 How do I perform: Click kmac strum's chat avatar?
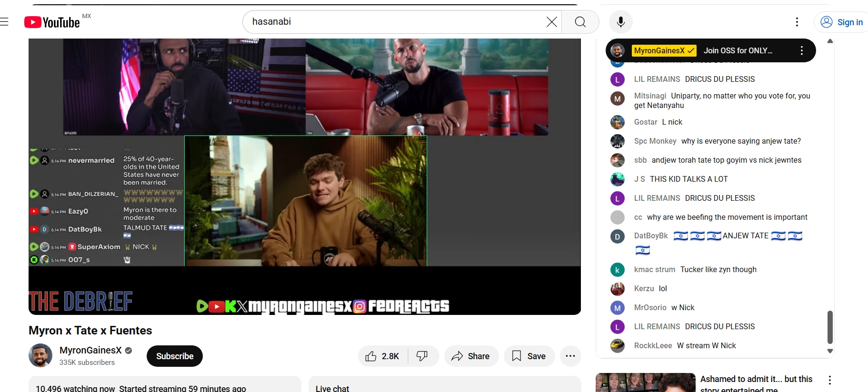click(x=618, y=270)
